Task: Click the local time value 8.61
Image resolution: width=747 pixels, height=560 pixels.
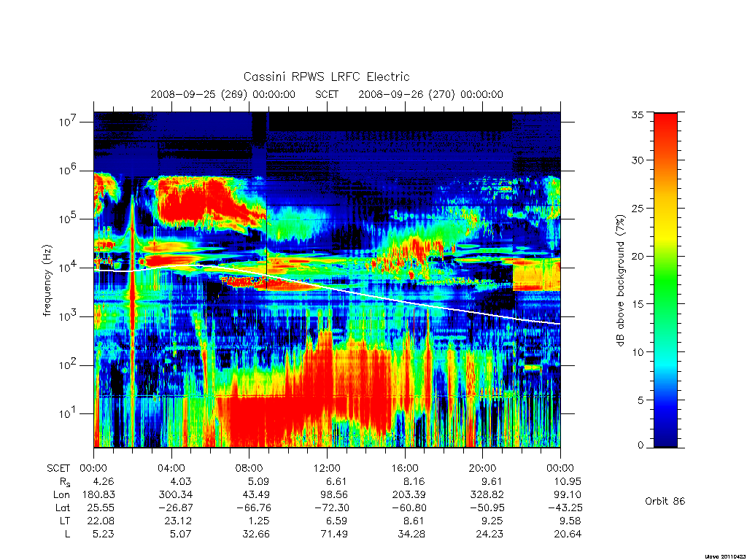Action: (414, 521)
